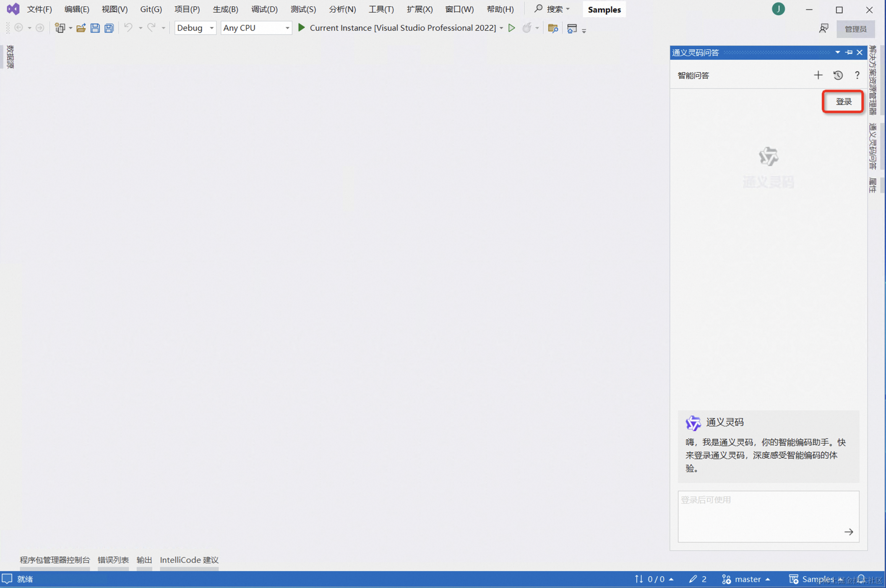Open the 扩展(X) menu
The width and height of the screenshot is (886, 588).
[419, 9]
